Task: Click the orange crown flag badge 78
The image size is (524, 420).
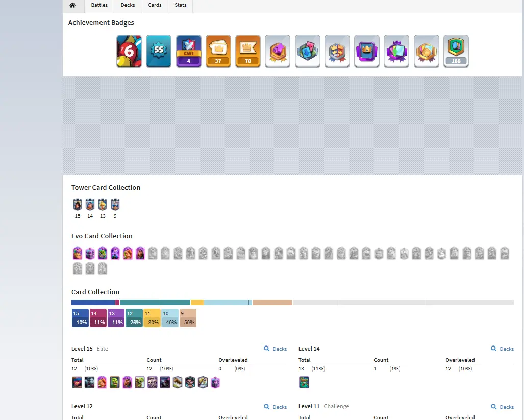Action: coord(248,51)
